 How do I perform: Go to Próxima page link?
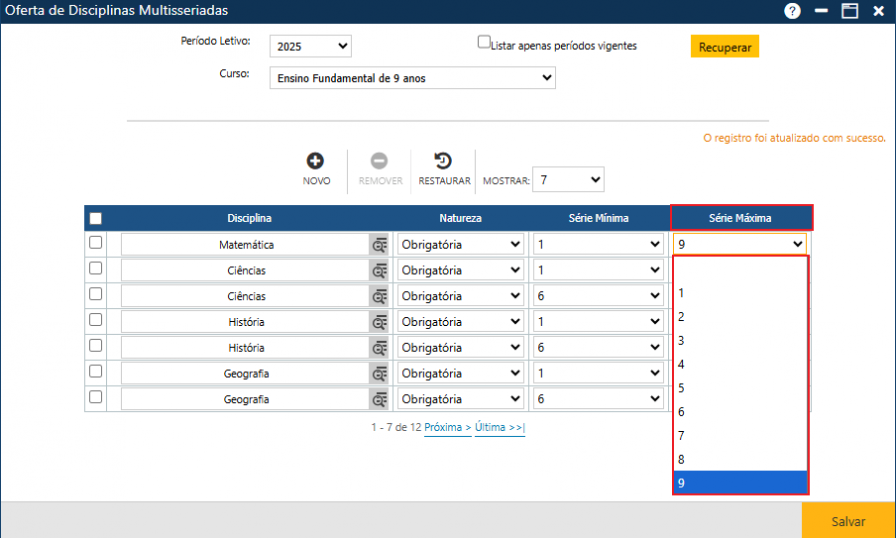pyautogui.click(x=447, y=427)
